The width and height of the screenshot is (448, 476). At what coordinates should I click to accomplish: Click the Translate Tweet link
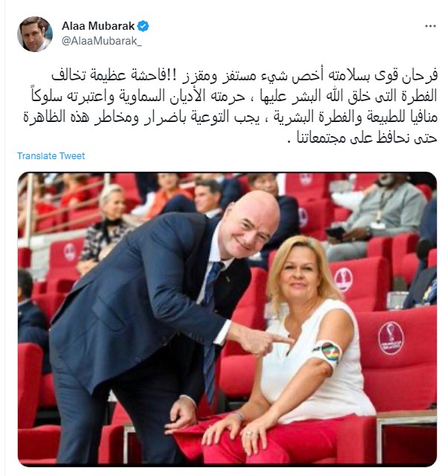point(51,155)
